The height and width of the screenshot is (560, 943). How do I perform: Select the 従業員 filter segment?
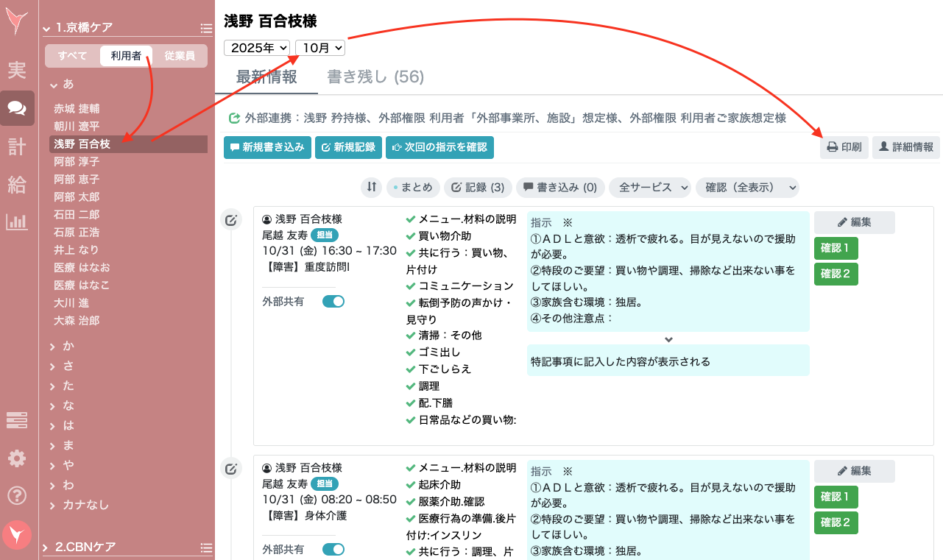(180, 56)
